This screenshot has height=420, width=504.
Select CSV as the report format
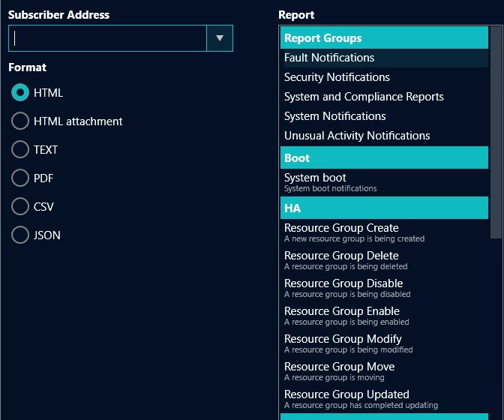pyautogui.click(x=20, y=207)
